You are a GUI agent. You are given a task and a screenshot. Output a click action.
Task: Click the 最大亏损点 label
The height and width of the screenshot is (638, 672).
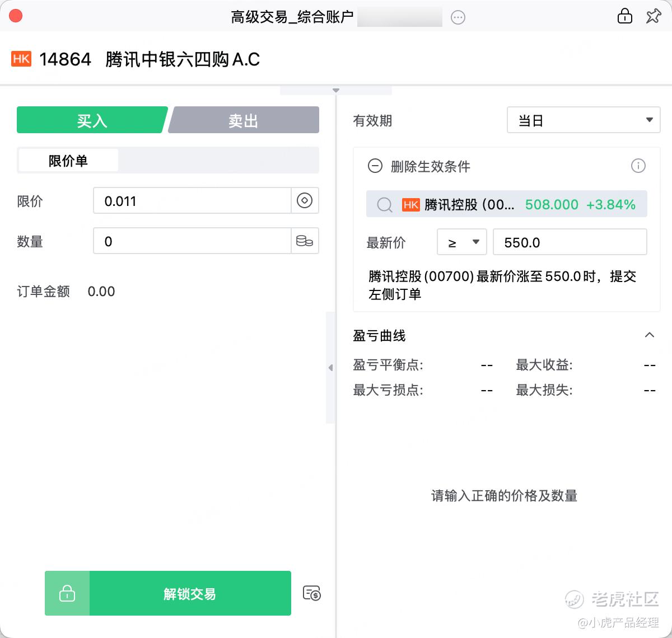click(x=388, y=390)
